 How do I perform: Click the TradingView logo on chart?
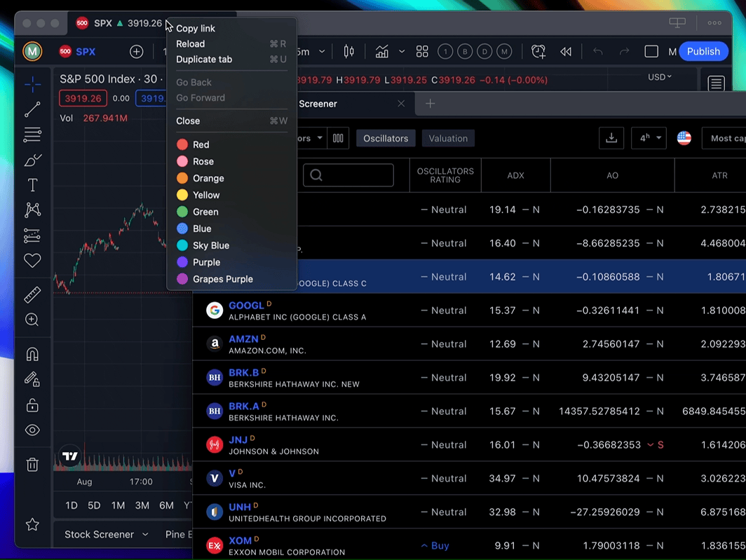coord(70,456)
